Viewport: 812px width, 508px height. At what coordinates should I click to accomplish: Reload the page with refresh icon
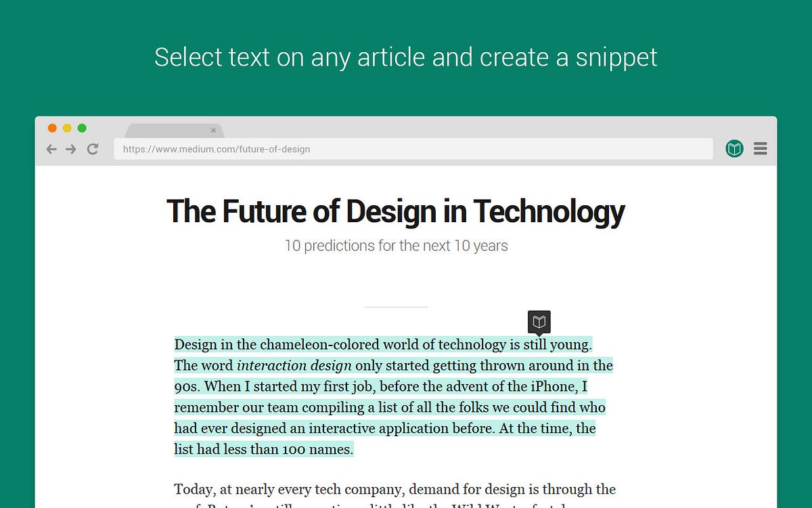point(93,149)
